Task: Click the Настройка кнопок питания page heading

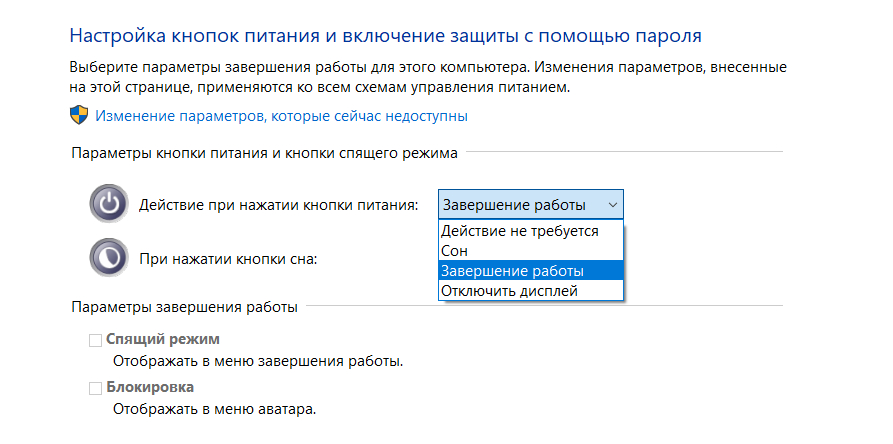Action: coord(385,36)
